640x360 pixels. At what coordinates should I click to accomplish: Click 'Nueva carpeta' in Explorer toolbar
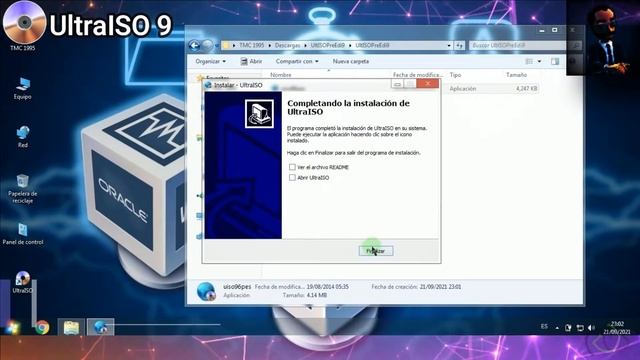351,61
